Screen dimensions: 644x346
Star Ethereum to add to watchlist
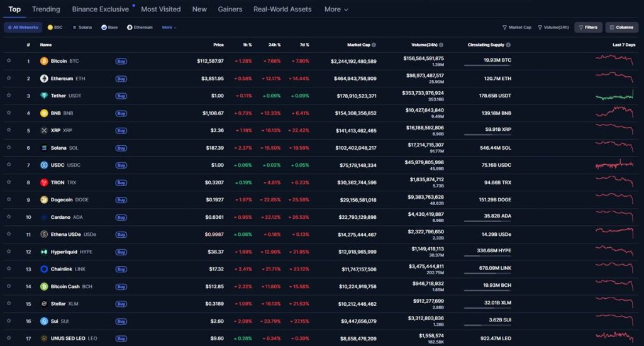pos(9,78)
